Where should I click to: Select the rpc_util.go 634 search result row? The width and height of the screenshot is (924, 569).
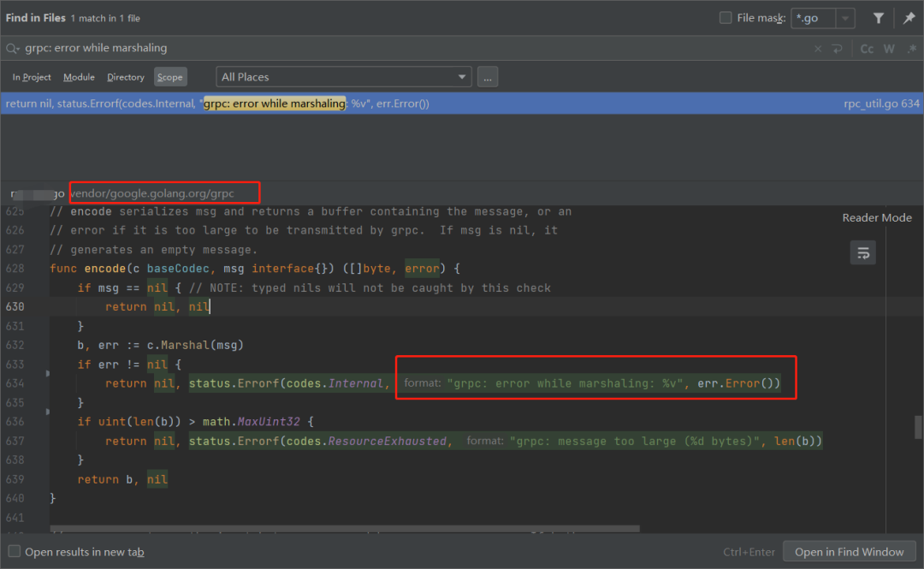[x=462, y=104]
